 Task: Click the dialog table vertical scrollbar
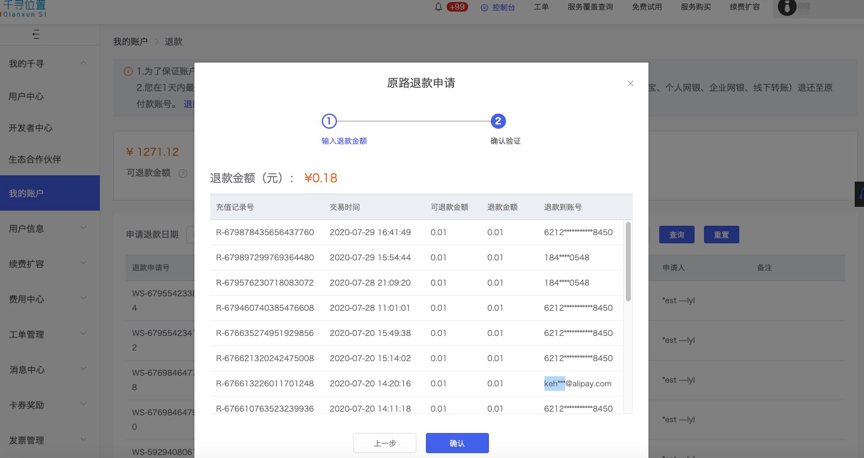point(628,261)
